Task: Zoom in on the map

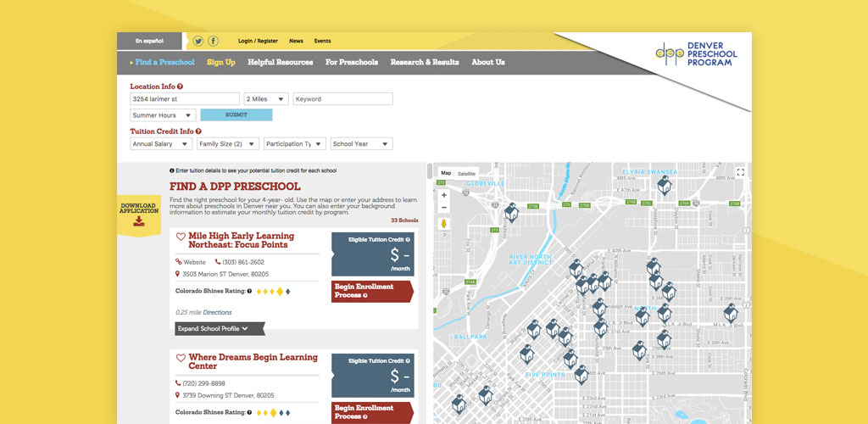Action: 443,195
